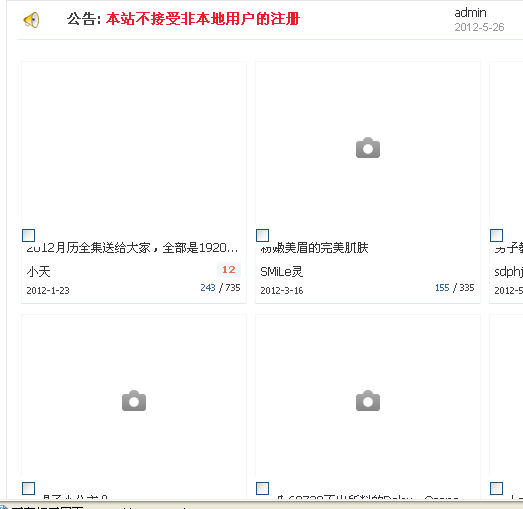Open the blank thumbnail of 2012月历 post
Viewport: 523px width, 509px height.
[x=134, y=143]
